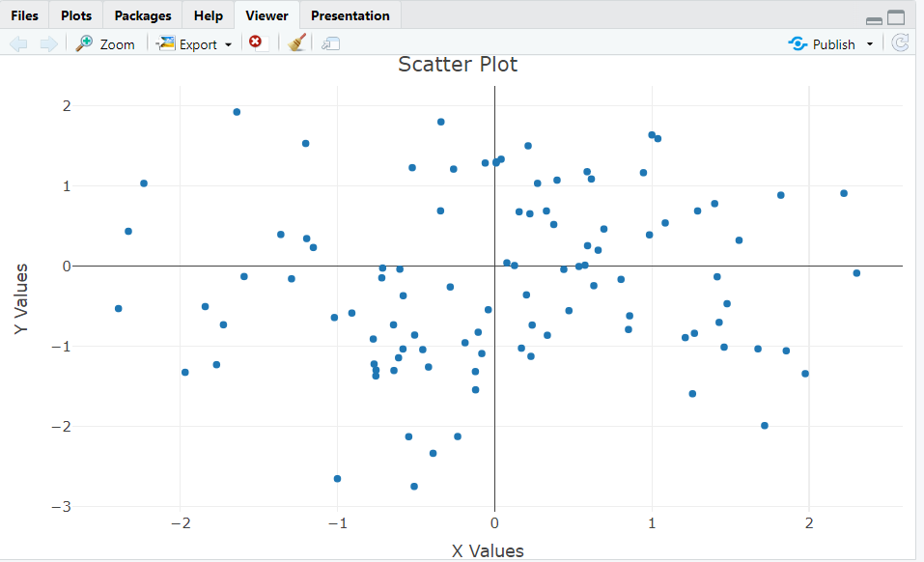Expand the Publish options dropdown arrow
Viewport: 924px width, 562px height.
coord(869,43)
